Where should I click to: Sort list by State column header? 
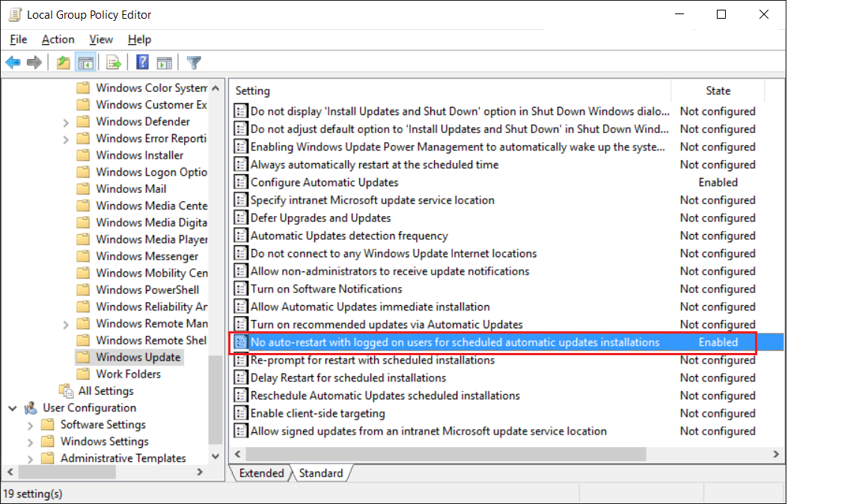point(718,90)
